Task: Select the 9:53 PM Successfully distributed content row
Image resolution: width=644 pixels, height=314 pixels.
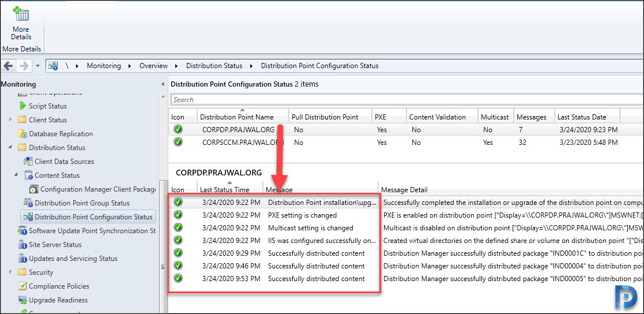Action: pyautogui.click(x=406, y=279)
